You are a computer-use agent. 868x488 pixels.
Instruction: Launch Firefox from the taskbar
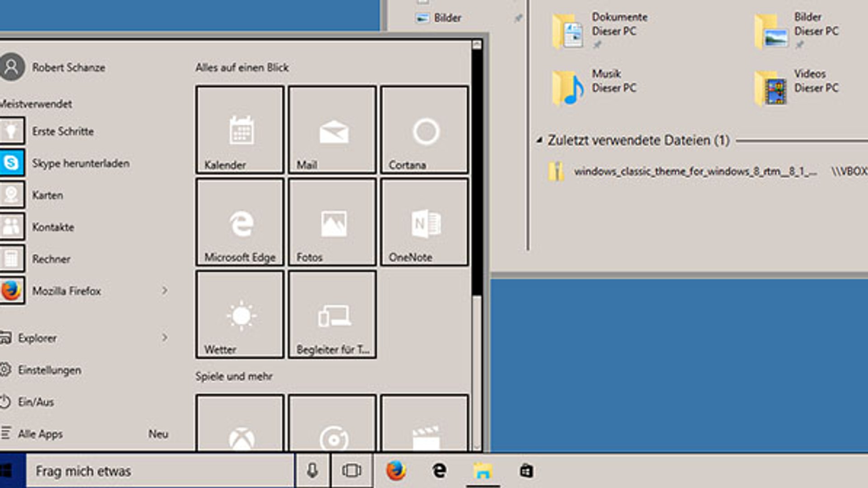click(396, 471)
